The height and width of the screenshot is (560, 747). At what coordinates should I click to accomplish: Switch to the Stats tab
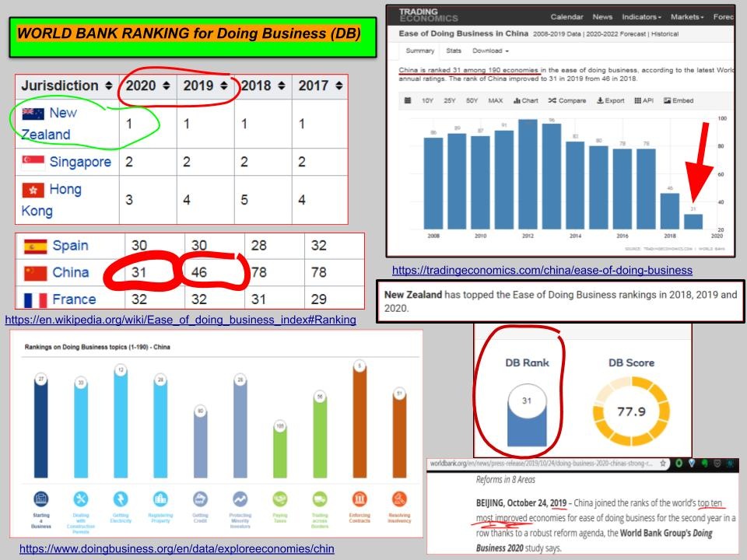(454, 51)
